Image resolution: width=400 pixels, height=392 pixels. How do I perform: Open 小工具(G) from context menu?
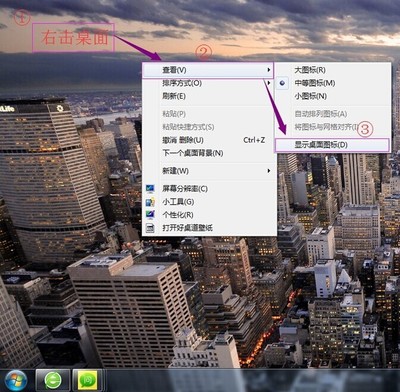click(x=209, y=202)
